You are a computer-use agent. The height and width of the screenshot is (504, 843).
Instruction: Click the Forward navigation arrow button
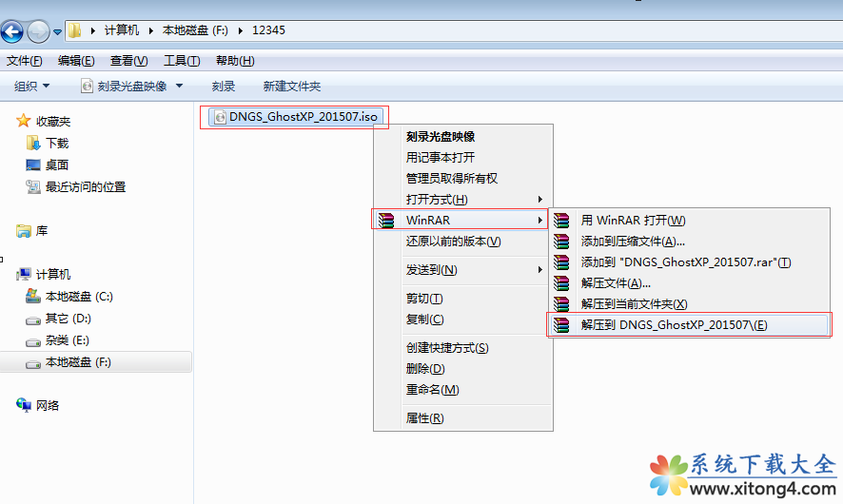(x=38, y=31)
